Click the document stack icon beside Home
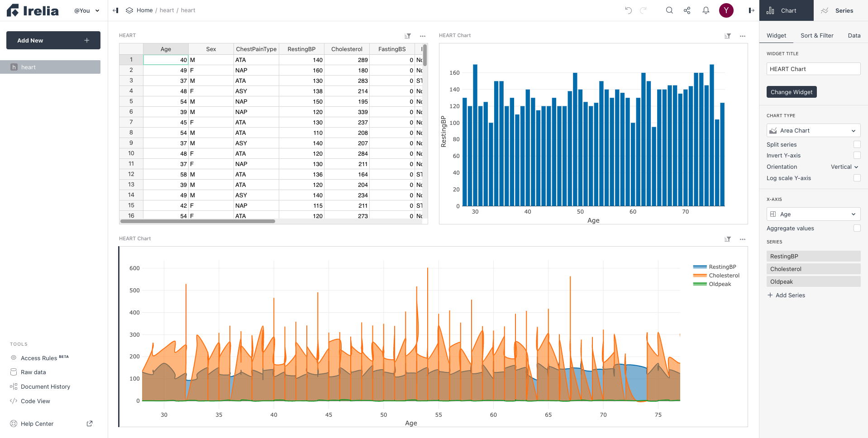 pos(129,10)
